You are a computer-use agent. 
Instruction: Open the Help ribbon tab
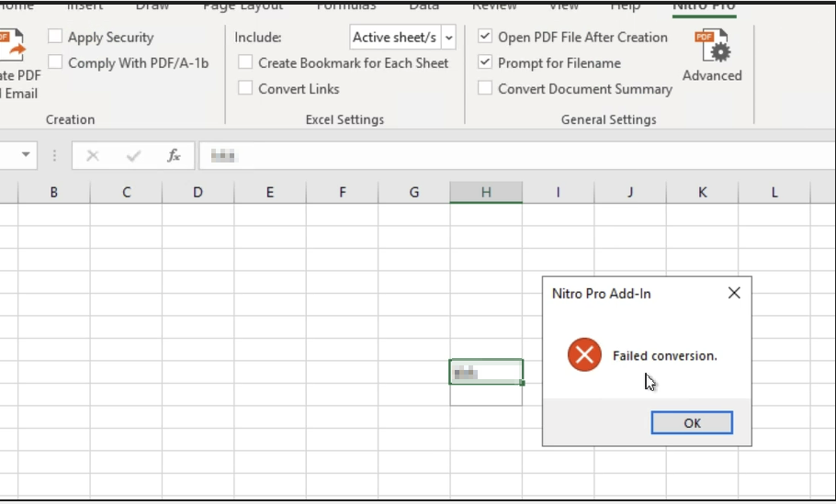tap(625, 6)
